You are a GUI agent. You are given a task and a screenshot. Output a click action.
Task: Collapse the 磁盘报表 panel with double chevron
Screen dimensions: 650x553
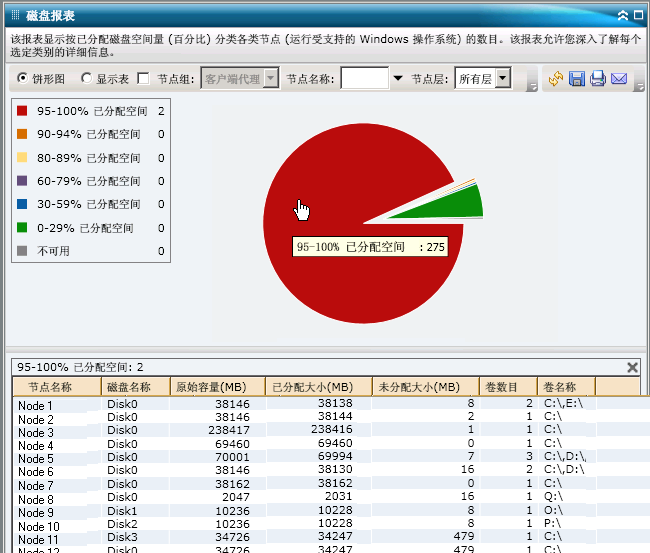(x=624, y=15)
